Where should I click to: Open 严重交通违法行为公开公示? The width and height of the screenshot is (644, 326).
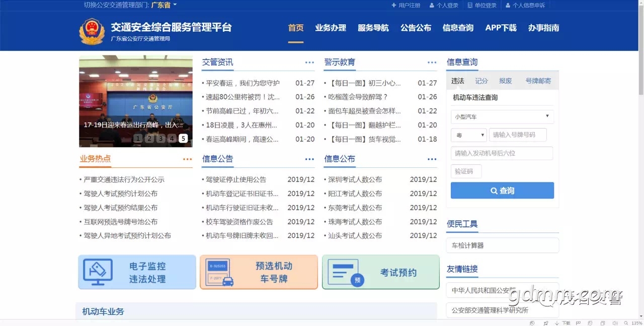tap(124, 179)
